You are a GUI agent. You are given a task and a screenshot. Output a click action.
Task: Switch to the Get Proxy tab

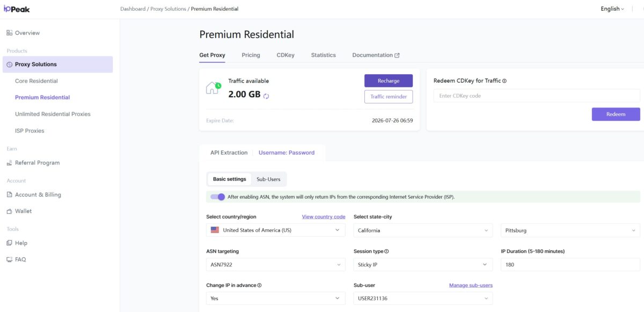(x=212, y=55)
